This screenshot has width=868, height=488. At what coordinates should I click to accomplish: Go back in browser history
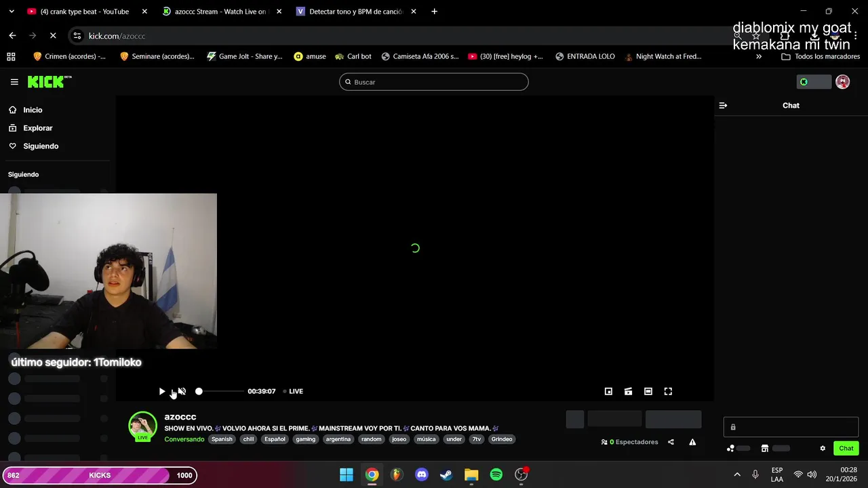pyautogui.click(x=12, y=36)
